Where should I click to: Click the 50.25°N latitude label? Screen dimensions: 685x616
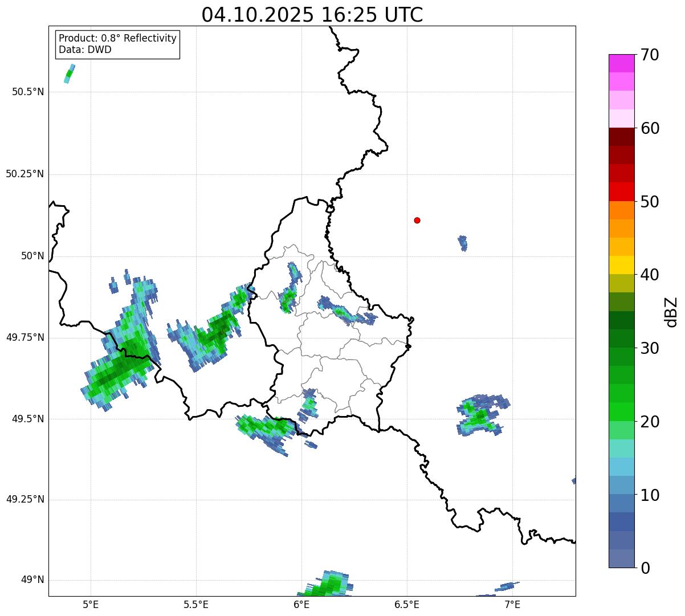click(x=25, y=174)
